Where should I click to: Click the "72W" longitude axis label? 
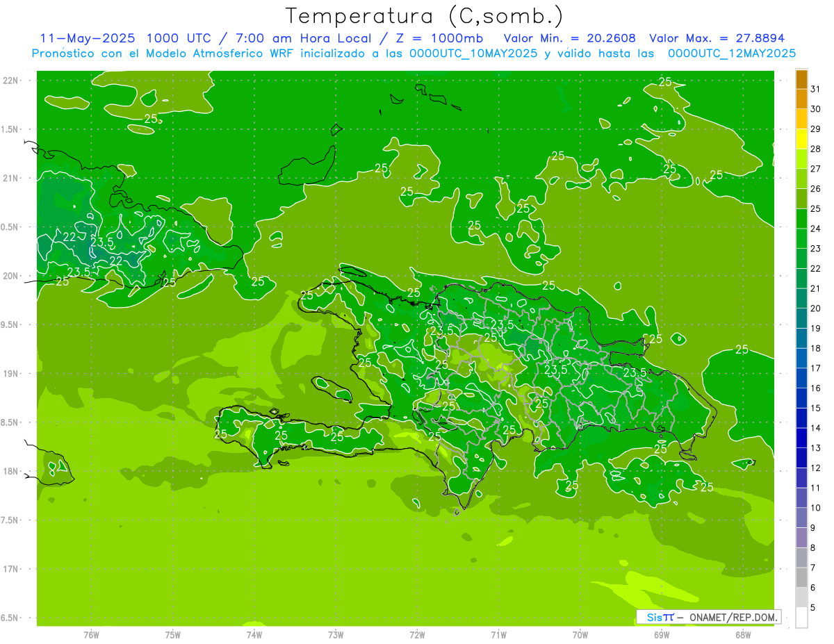(x=417, y=635)
